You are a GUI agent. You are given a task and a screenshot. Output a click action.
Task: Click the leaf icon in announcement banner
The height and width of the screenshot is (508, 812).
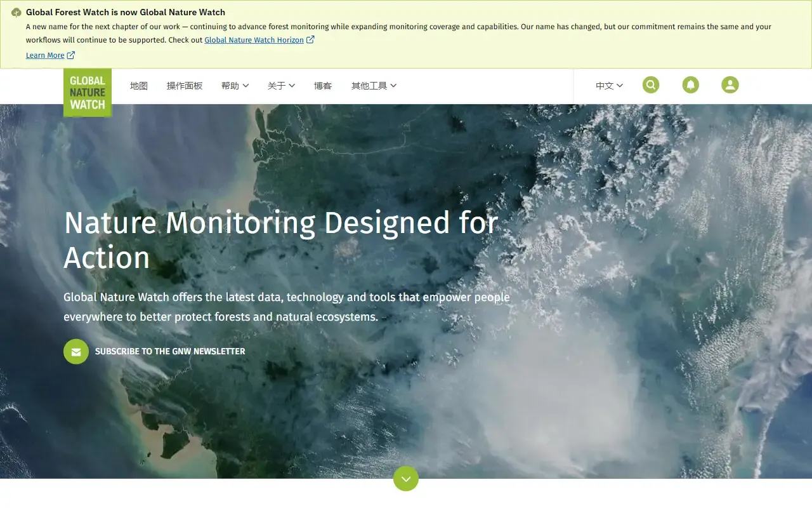[16, 13]
